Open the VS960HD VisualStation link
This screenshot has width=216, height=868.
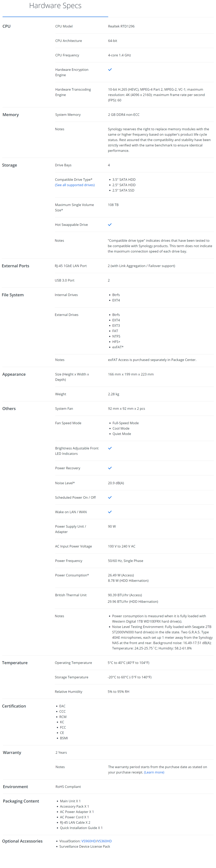[89, 841]
